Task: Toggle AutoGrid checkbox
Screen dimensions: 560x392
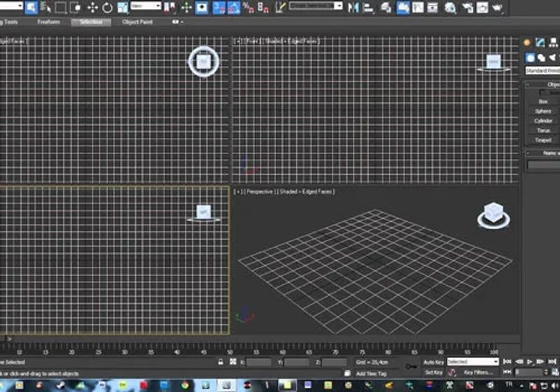Action: coord(543,93)
